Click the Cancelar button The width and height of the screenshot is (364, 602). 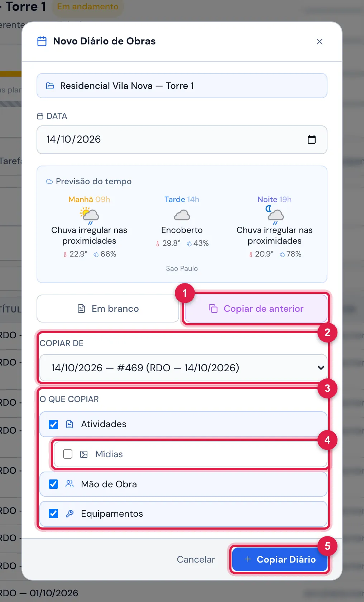click(x=196, y=559)
